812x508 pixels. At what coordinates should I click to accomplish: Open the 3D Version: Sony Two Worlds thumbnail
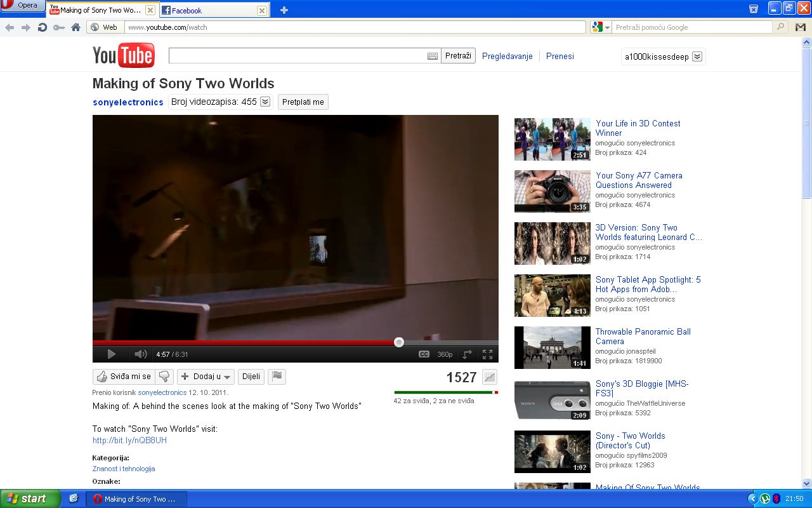tap(553, 243)
